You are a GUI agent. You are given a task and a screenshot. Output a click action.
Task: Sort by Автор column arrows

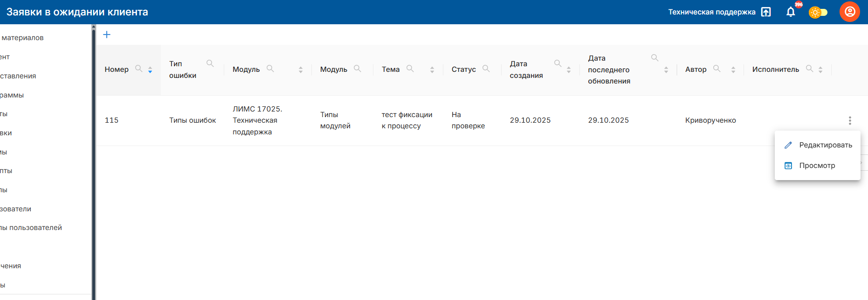click(x=733, y=70)
